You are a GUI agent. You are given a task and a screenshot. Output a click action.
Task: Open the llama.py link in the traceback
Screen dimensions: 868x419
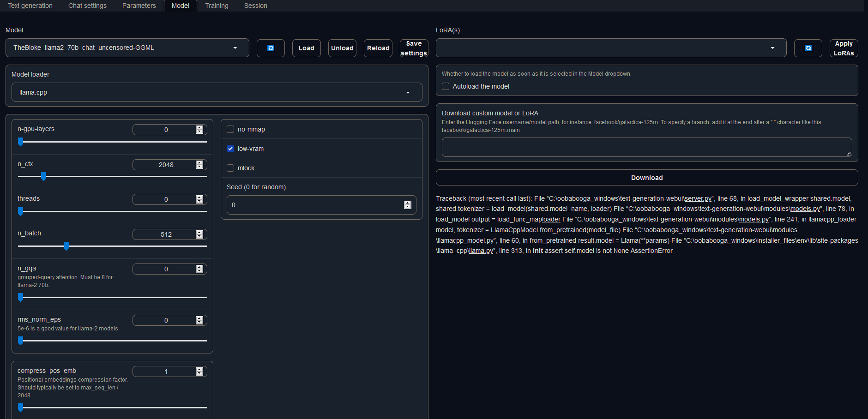[x=480, y=251]
